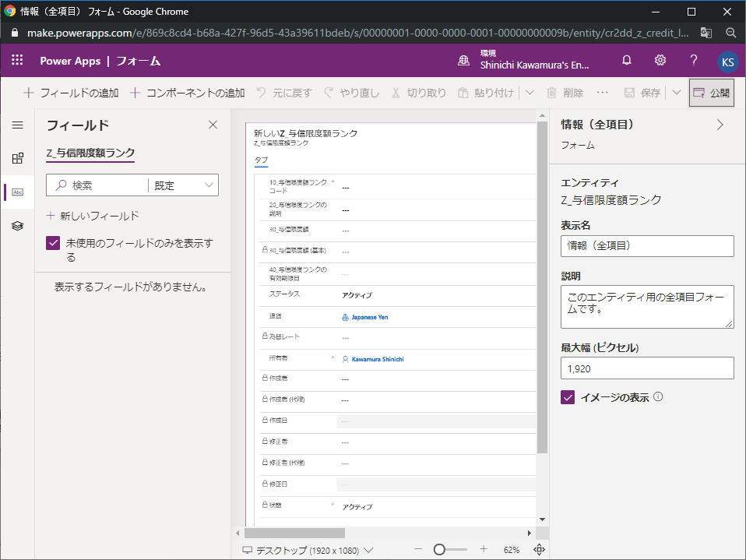The image size is (746, 560).
Task: Click 貼り付け paste command
Action: click(x=486, y=93)
